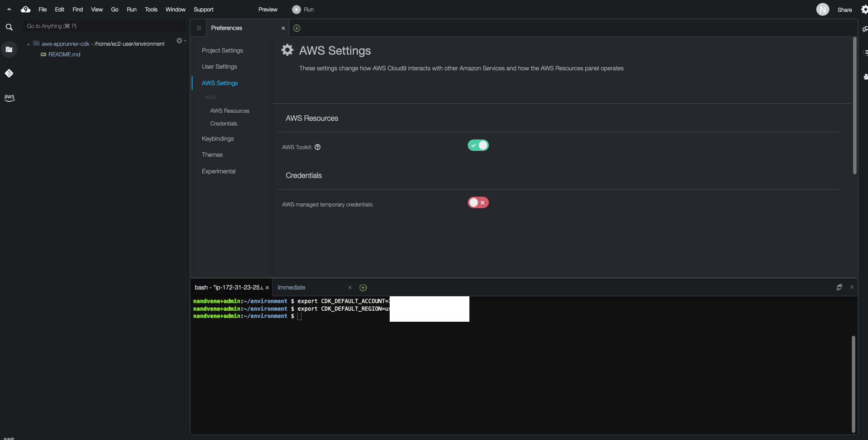868x440 pixels.
Task: Open the Collaborate panel on right edge
Action: [865, 29]
